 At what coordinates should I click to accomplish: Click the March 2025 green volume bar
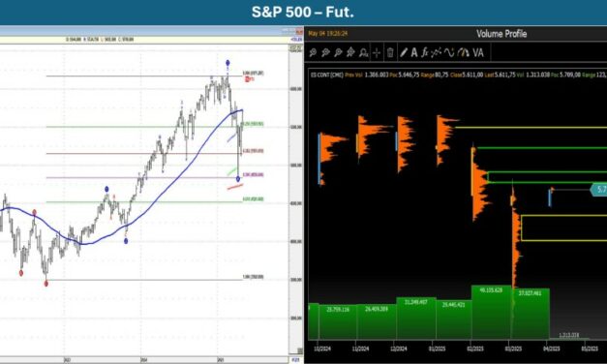click(531, 314)
